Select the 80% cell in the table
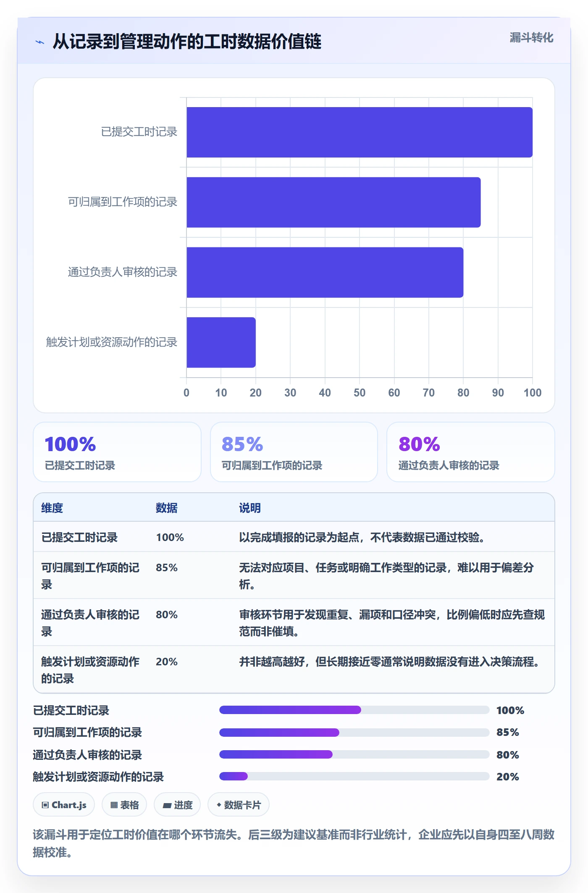The width and height of the screenshot is (588, 893). pyautogui.click(x=167, y=615)
